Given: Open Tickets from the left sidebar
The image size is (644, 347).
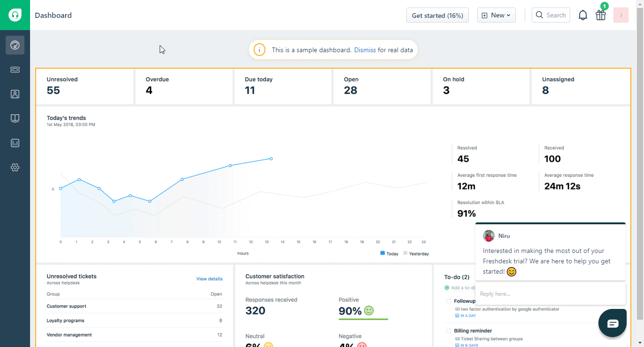Looking at the screenshot, I should pos(15,70).
